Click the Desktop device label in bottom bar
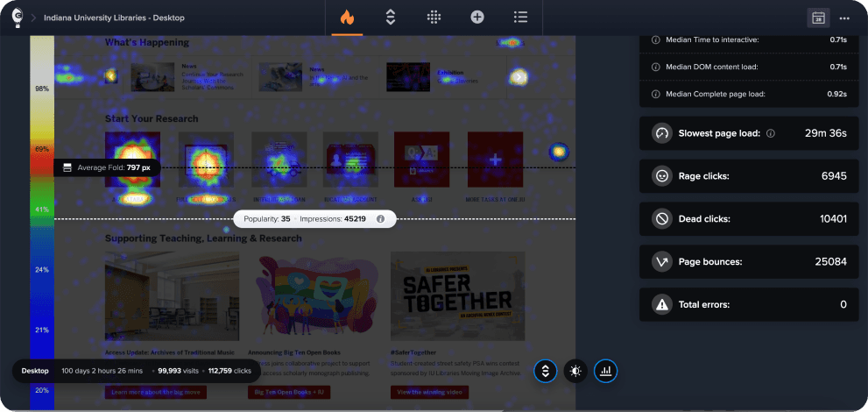The image size is (868, 412). coord(35,371)
